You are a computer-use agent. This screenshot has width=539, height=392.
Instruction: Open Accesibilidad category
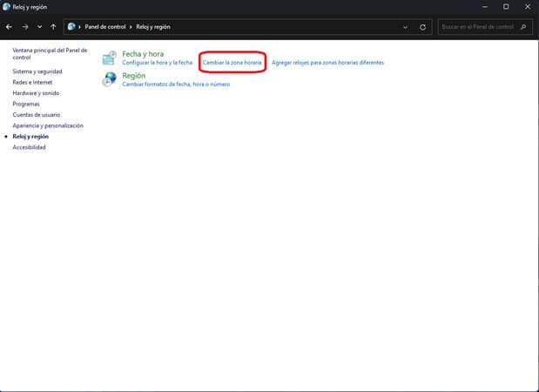click(x=30, y=147)
